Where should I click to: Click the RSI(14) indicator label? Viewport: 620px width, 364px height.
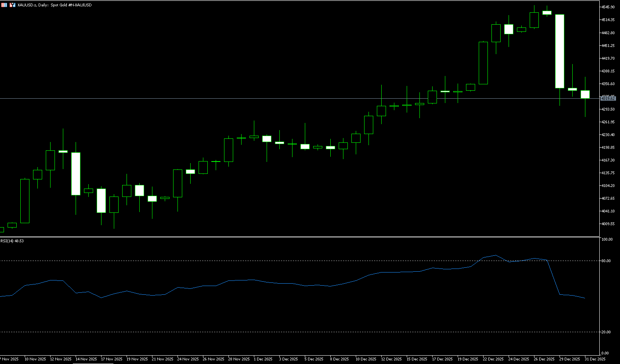tap(12, 241)
